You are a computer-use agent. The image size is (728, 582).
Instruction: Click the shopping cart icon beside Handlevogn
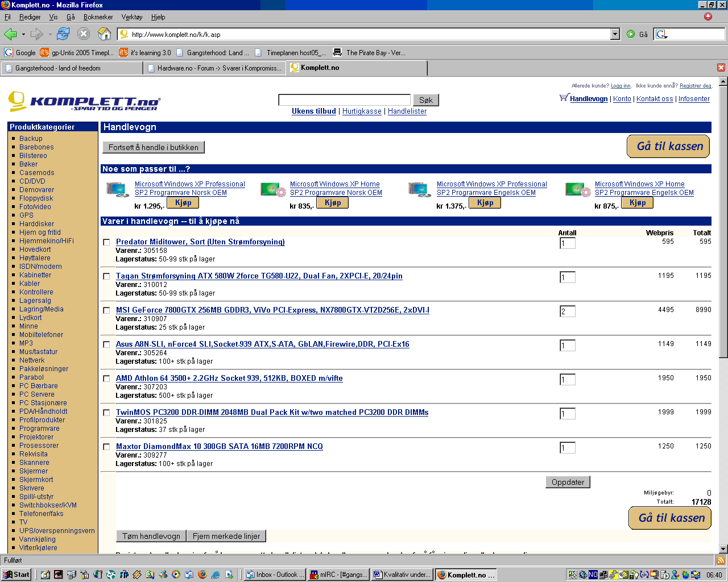pyautogui.click(x=564, y=98)
